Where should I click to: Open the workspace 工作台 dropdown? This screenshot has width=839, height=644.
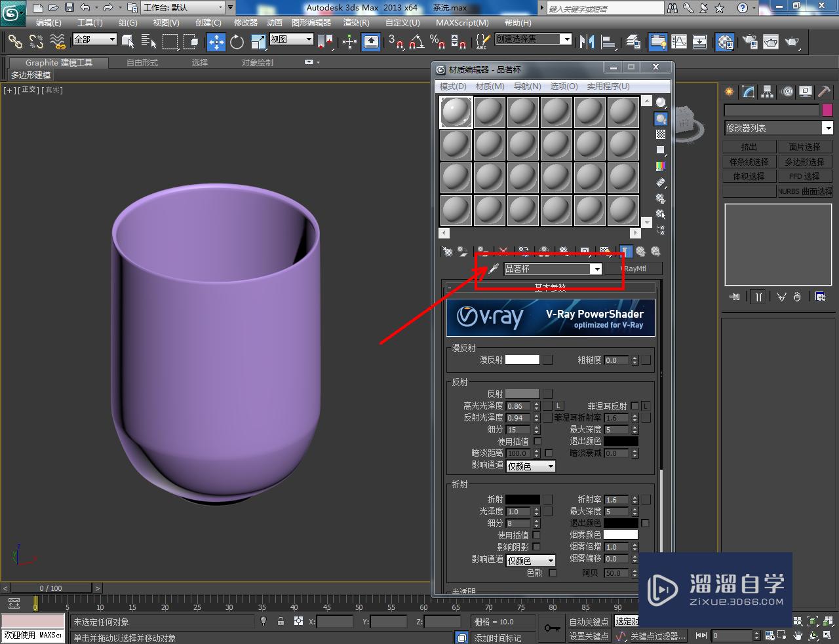(182, 8)
